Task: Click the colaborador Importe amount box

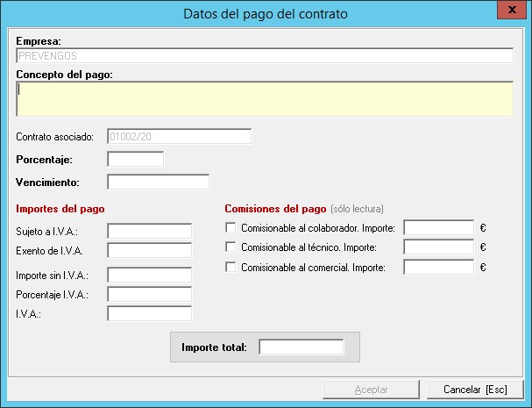Action: (438, 228)
